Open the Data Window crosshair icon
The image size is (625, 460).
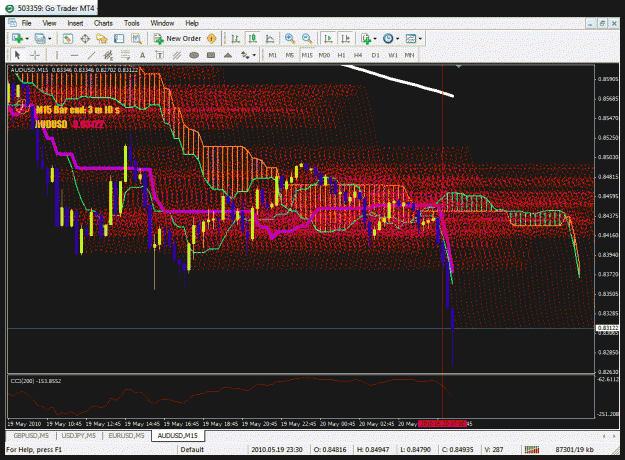point(85,39)
